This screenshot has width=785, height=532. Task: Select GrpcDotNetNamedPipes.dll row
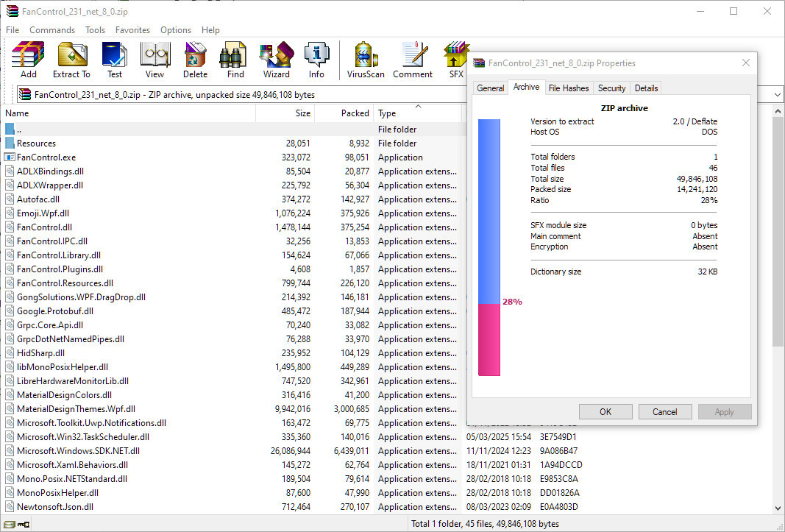pos(232,339)
